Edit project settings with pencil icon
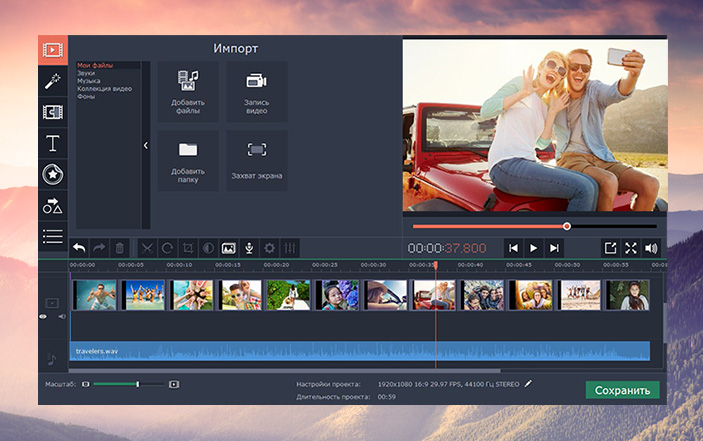This screenshot has height=441, width=703. tap(528, 383)
